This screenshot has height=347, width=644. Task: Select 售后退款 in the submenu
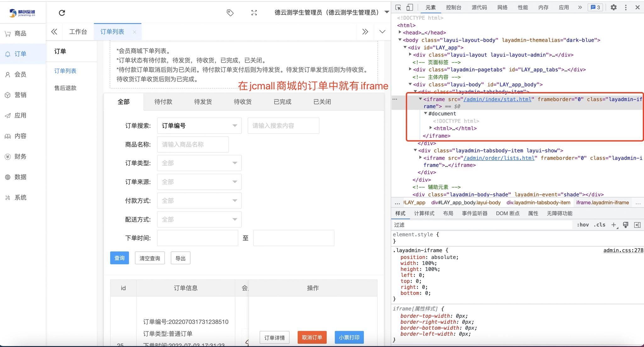(x=65, y=88)
